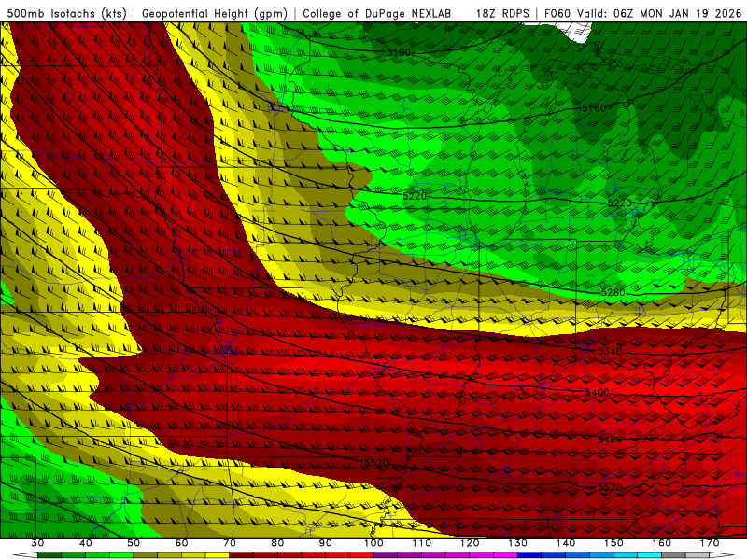Select the 100 value on the color scale
747x560 pixels.
[373, 543]
